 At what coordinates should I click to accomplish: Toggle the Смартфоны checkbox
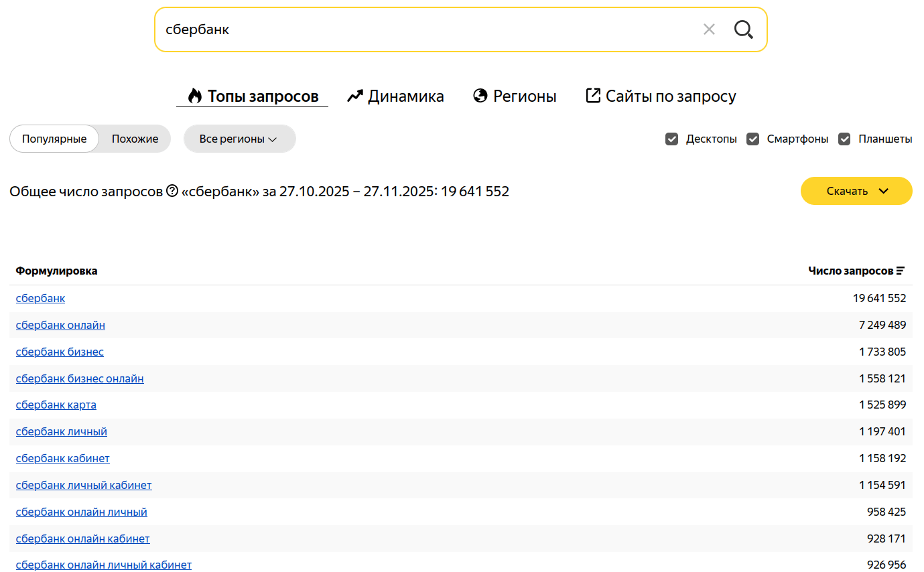click(753, 139)
